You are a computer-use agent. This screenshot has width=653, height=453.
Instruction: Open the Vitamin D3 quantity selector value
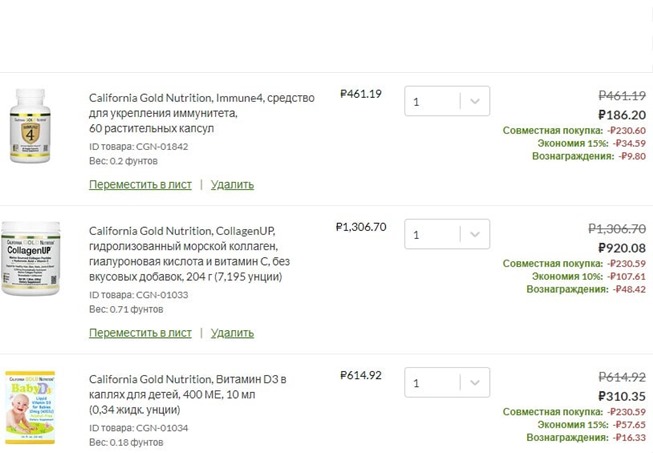click(x=433, y=383)
